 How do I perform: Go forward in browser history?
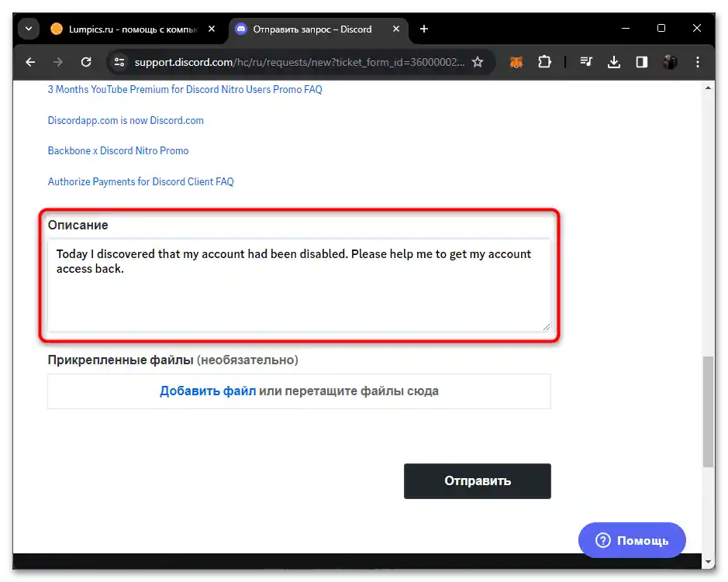click(58, 62)
